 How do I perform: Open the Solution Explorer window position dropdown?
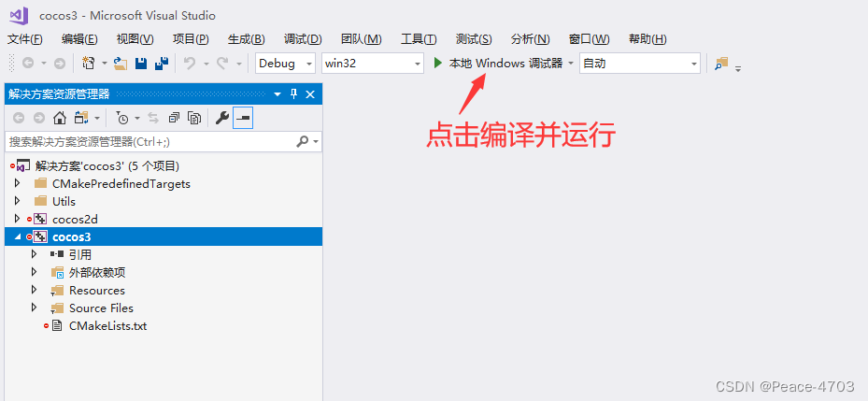[277, 94]
